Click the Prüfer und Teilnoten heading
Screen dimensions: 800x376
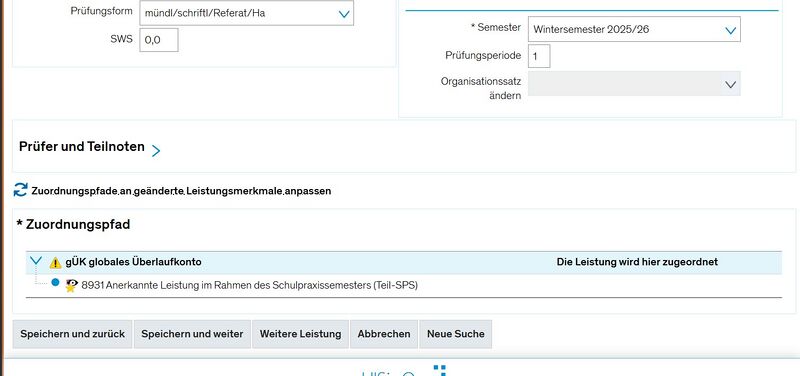coord(82,147)
